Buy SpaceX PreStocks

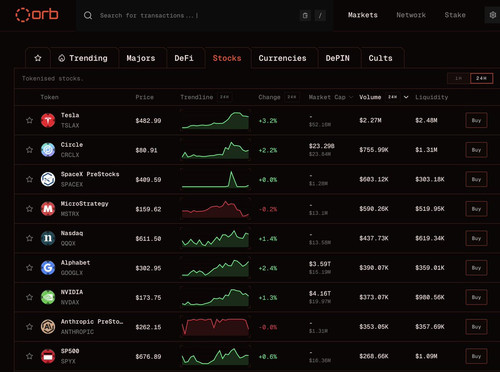pyautogui.click(x=476, y=179)
